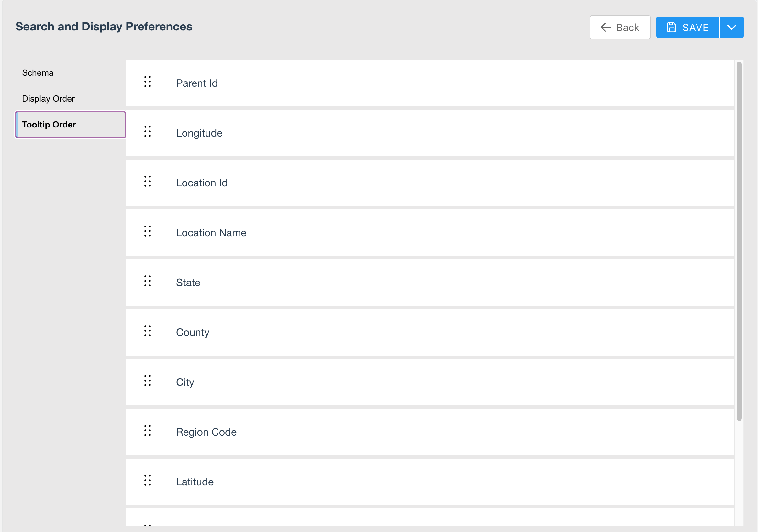Select the drag handle beside City

click(148, 381)
